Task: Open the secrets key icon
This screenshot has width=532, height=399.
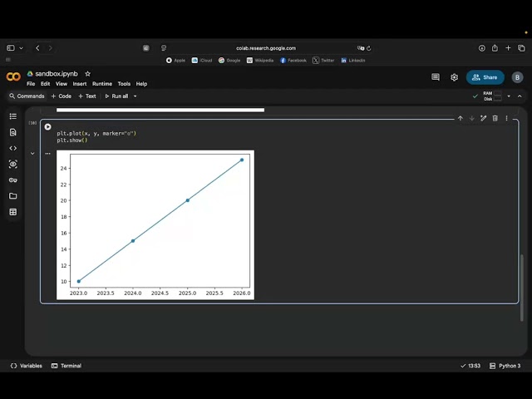Action: coord(13,180)
